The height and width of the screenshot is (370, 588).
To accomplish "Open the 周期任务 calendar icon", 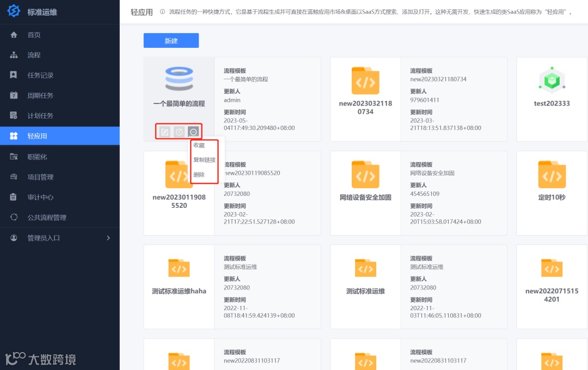I will 14,95.
